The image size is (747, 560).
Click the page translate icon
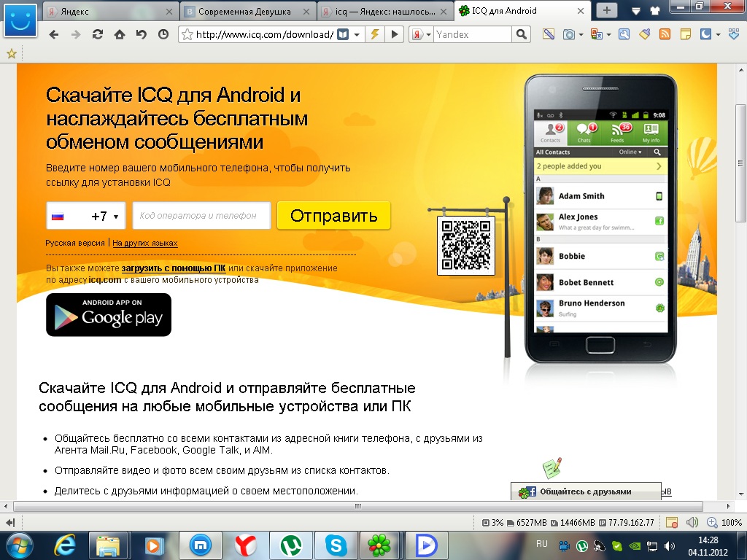pos(597,34)
